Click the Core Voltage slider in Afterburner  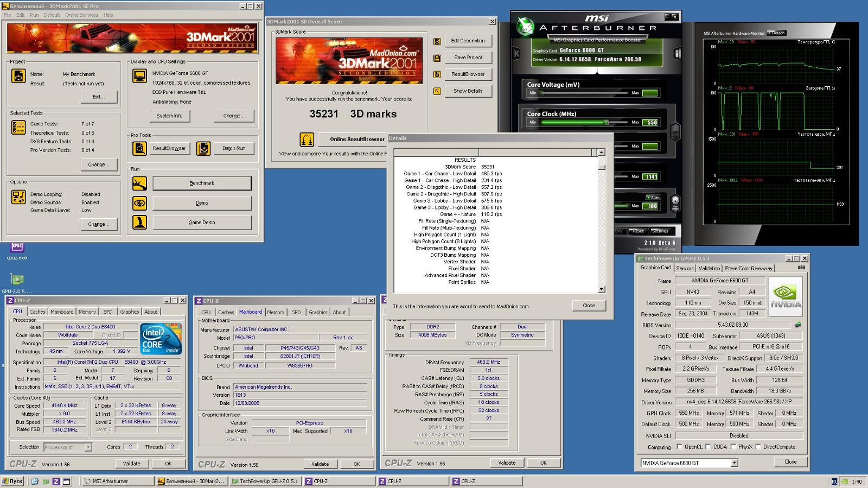[584, 93]
